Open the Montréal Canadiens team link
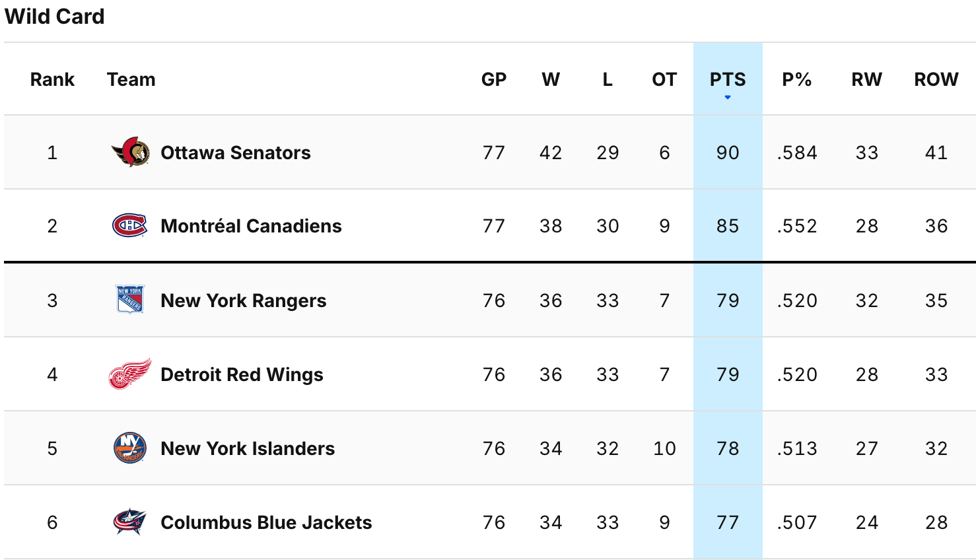 point(251,226)
